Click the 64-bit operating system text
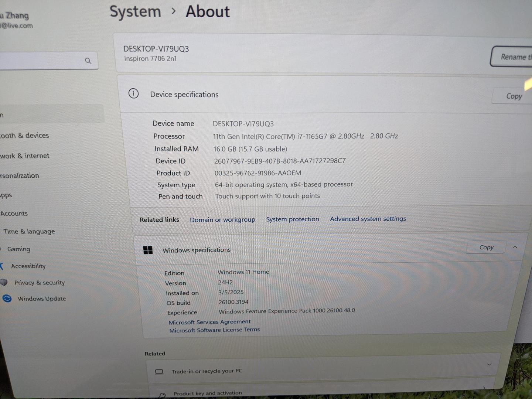 pos(284,184)
